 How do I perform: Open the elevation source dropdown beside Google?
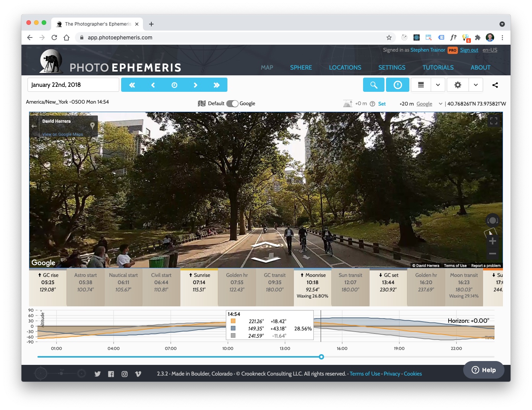pyautogui.click(x=440, y=104)
